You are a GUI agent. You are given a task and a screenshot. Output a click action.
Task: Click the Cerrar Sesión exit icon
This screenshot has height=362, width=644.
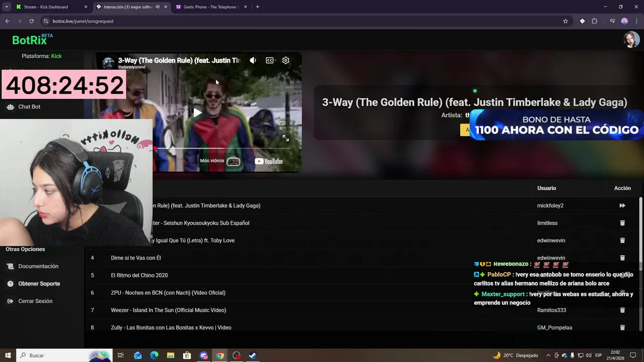(10, 301)
